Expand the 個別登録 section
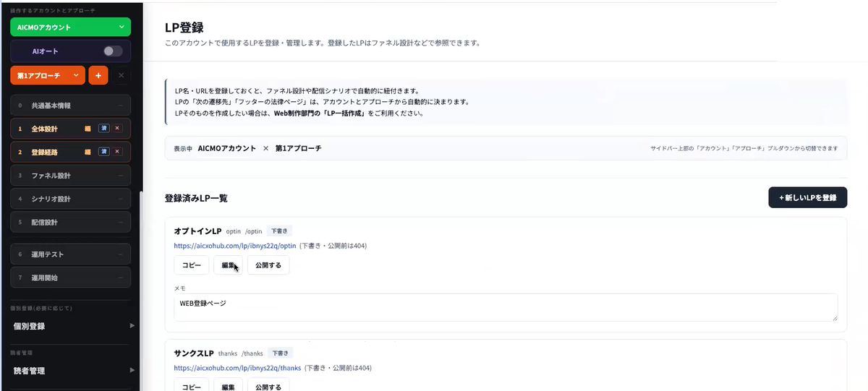This screenshot has height=391, width=868. pyautogui.click(x=73, y=326)
